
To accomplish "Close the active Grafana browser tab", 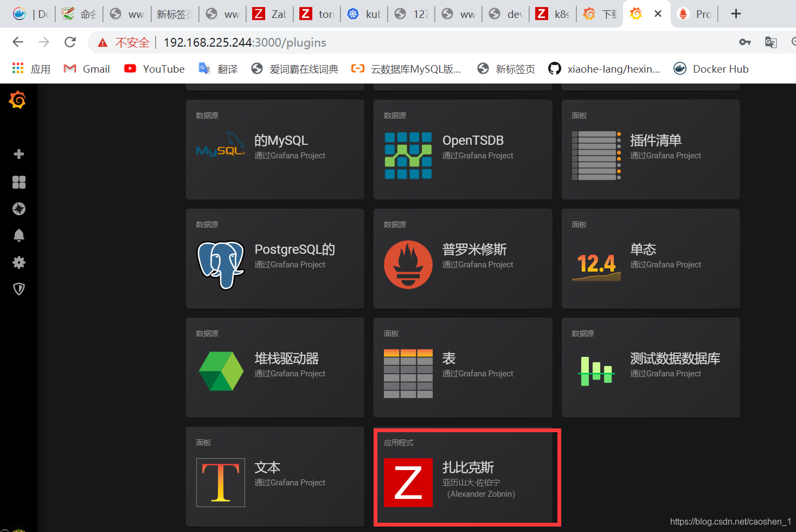I will 658,14.
